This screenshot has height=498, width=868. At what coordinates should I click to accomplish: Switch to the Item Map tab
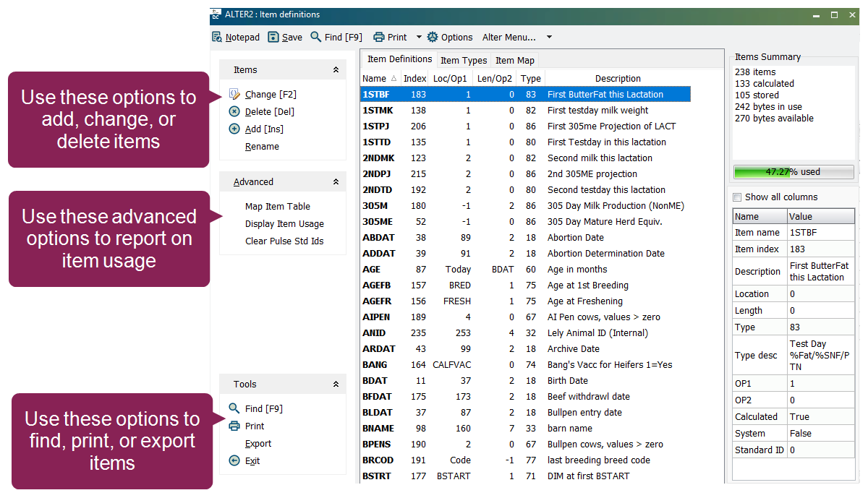tap(515, 61)
